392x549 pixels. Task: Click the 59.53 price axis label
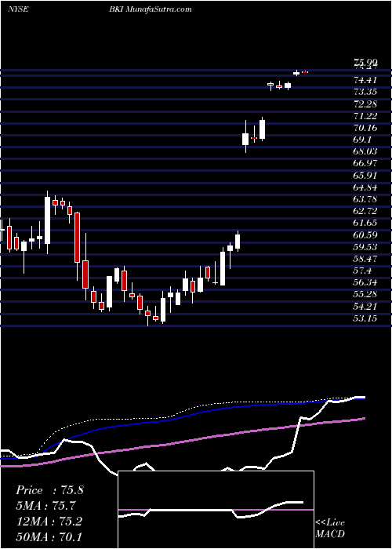(365, 247)
